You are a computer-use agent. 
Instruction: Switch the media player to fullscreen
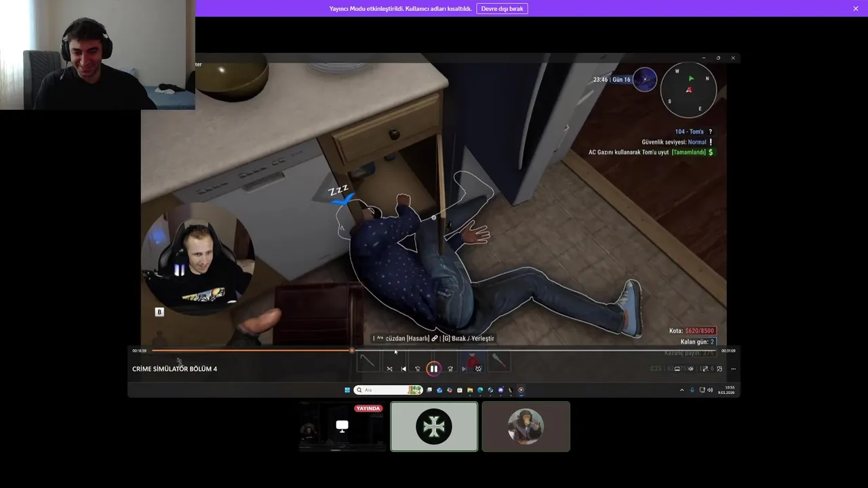(705, 369)
